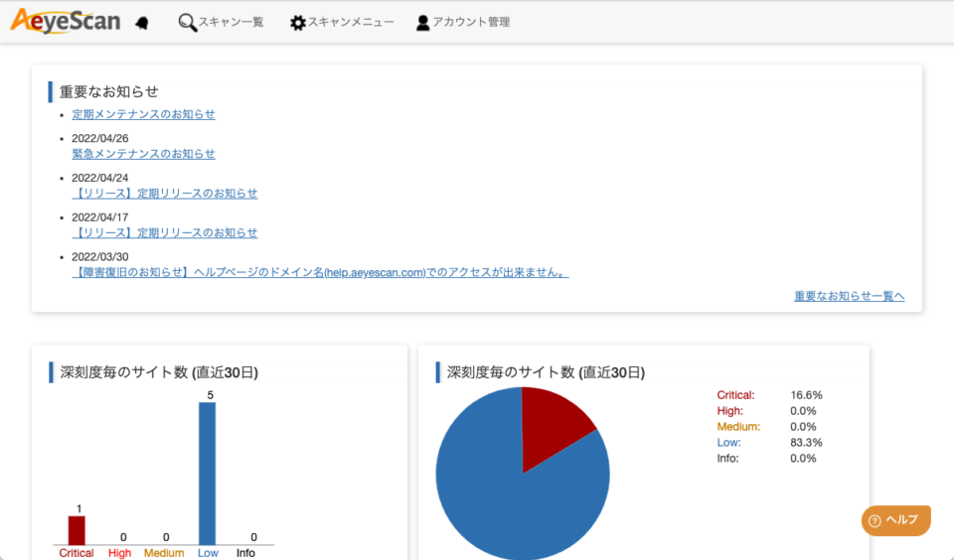This screenshot has height=560, width=954.
Task: Click the Medium: legend entry
Action: 738,427
